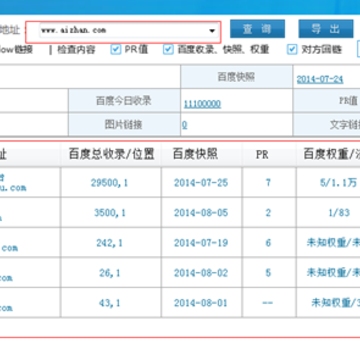Select the 2014-08-01 snapshot date cell
The image size is (360, 360).
(202, 303)
